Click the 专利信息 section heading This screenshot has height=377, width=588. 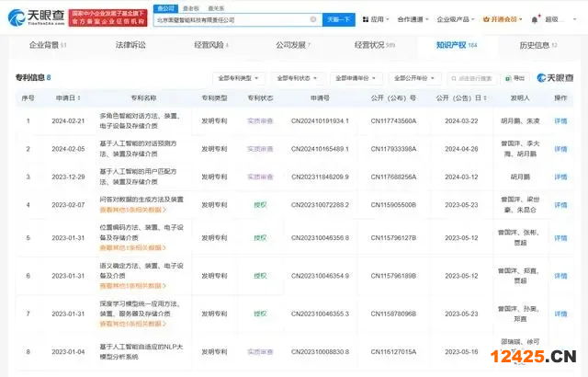(29, 77)
